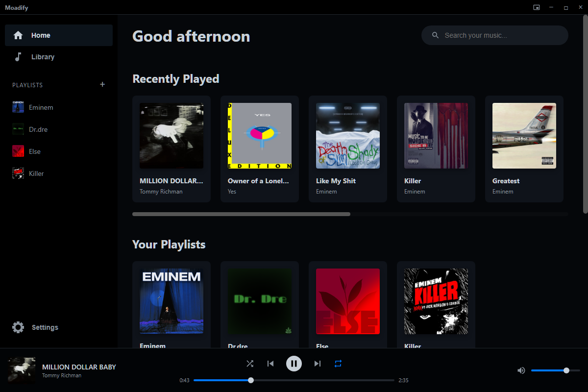Click the horizontal scrollbar under Recently Played

tap(241, 214)
